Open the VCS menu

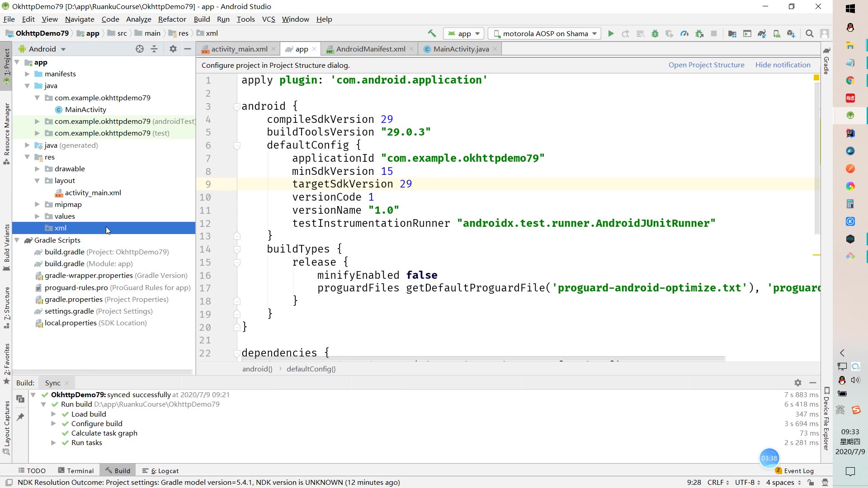coord(269,19)
